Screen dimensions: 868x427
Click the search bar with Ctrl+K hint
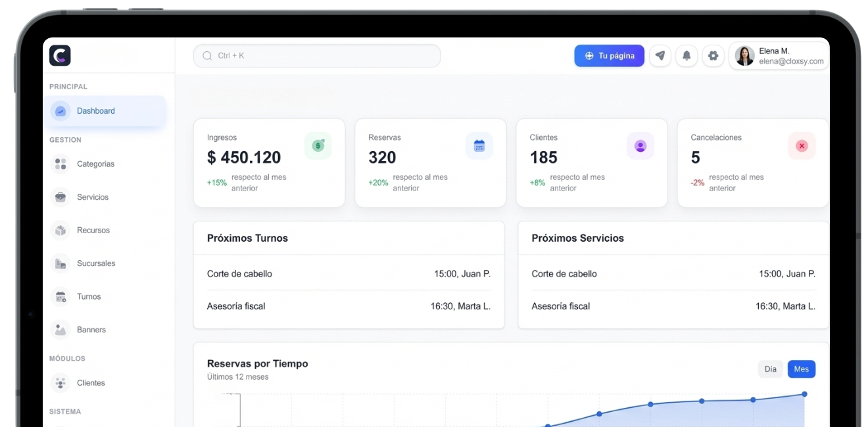(x=316, y=56)
